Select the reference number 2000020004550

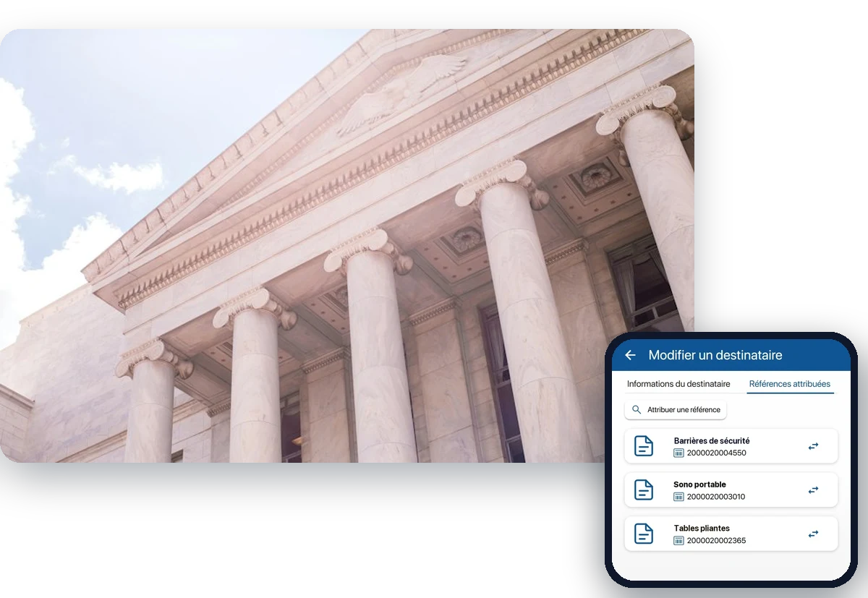pos(716,453)
